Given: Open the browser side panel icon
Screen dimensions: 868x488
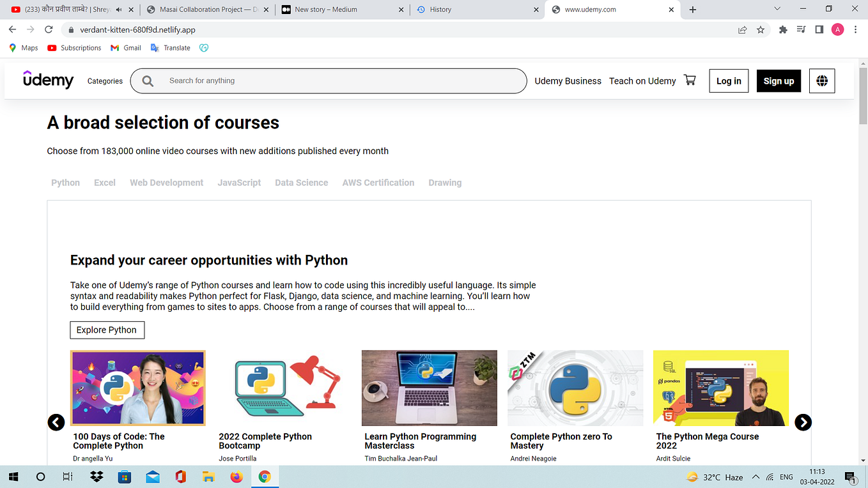Looking at the screenshot, I should [x=819, y=29].
